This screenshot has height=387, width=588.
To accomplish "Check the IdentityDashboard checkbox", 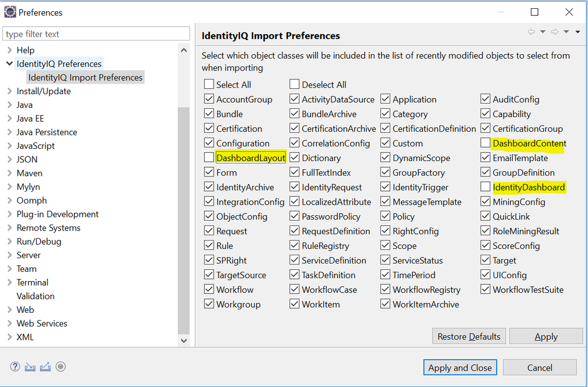I will click(x=486, y=187).
